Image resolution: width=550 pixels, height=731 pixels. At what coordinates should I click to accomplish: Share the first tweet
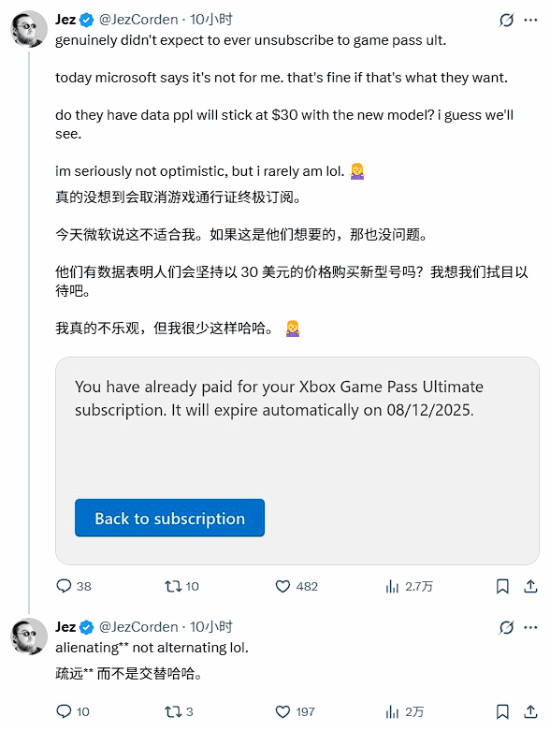pos(530,586)
